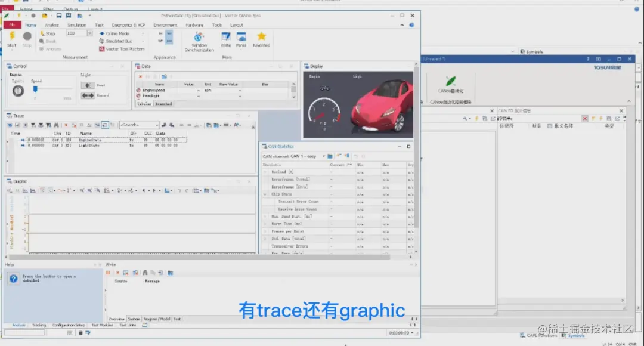Click the red X clear icon in the Write window toolbar
This screenshot has height=346, width=644.
(x=117, y=273)
